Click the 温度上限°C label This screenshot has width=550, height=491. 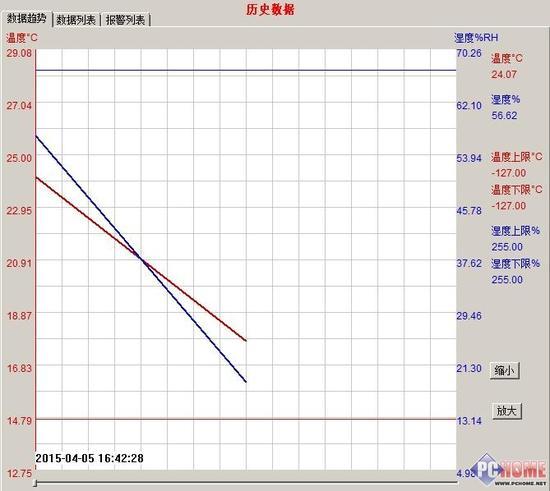click(x=516, y=157)
